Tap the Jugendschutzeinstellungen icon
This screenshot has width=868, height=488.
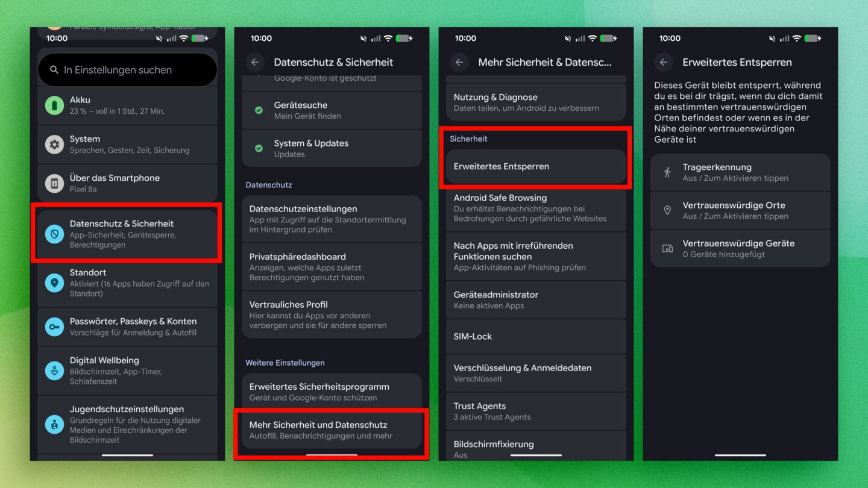(x=54, y=424)
